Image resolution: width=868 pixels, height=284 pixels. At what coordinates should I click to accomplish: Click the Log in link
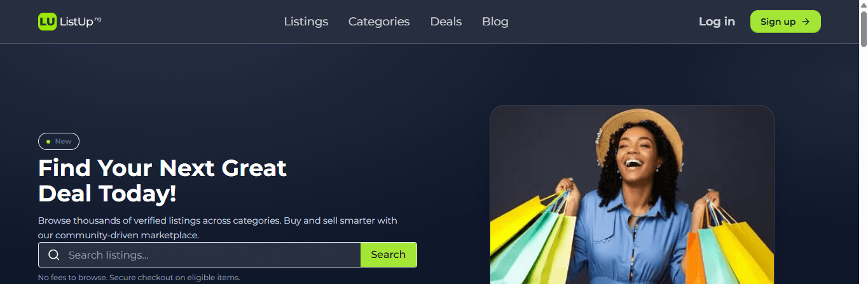click(717, 22)
